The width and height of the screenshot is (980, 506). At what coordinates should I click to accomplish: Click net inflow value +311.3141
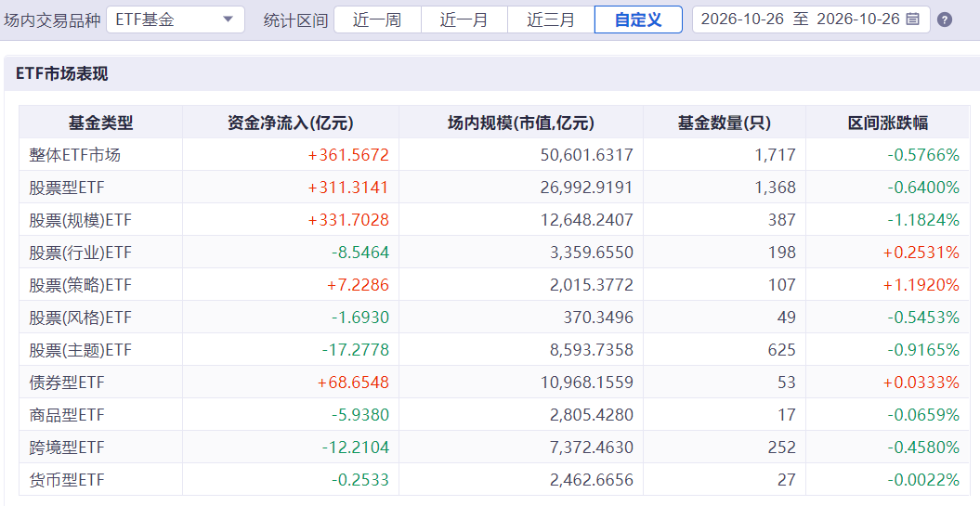click(x=348, y=188)
